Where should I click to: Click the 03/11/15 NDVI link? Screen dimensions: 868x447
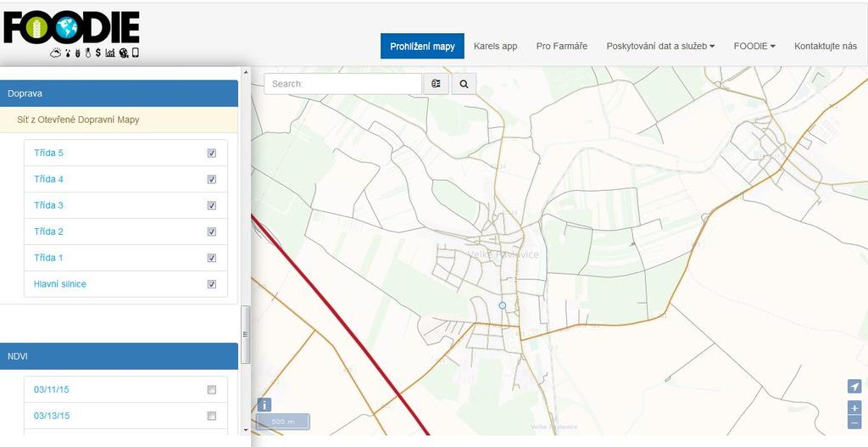(52, 390)
